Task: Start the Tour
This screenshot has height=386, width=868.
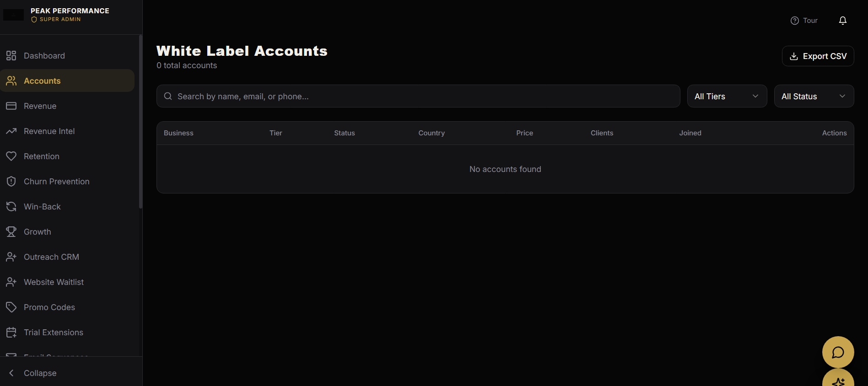Action: click(804, 21)
